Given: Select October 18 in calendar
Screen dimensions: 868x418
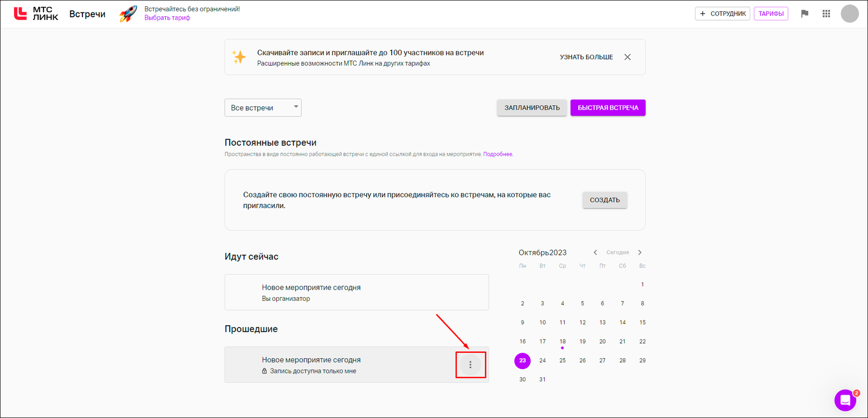Looking at the screenshot, I should pos(563,342).
